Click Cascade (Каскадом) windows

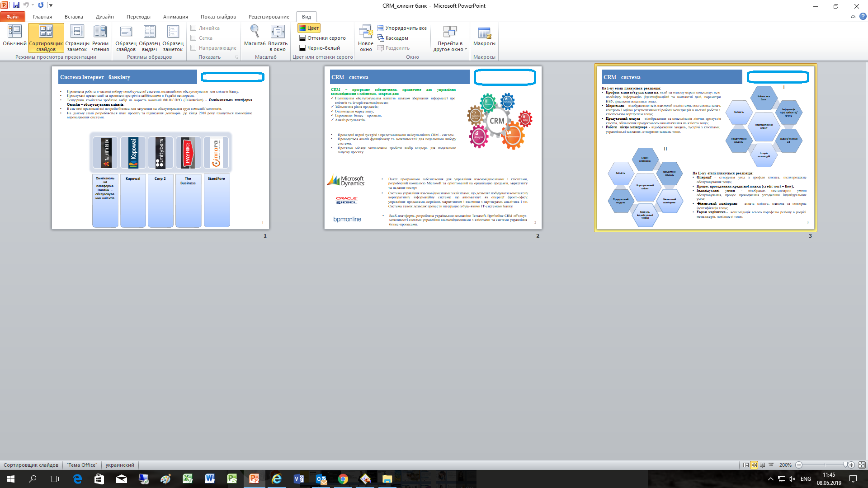coord(392,38)
